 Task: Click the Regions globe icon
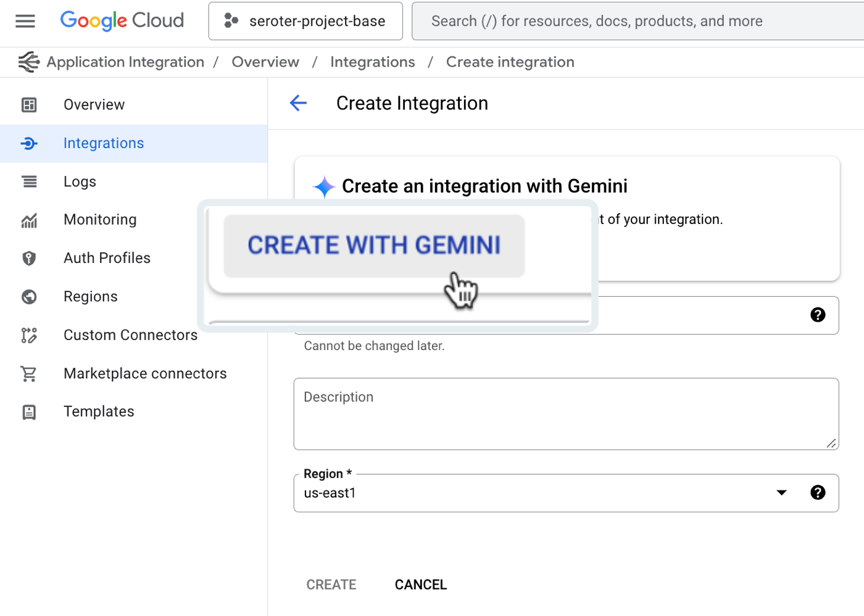coord(29,297)
